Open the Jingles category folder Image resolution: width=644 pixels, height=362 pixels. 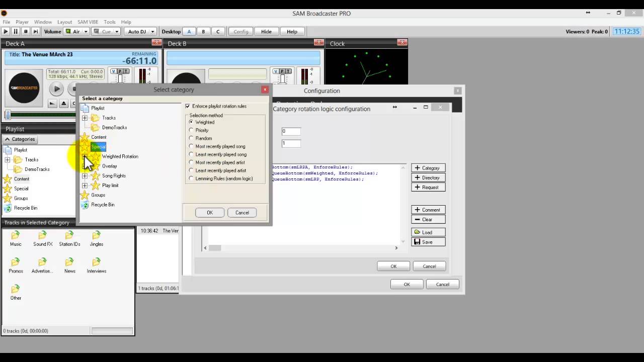[96, 239]
